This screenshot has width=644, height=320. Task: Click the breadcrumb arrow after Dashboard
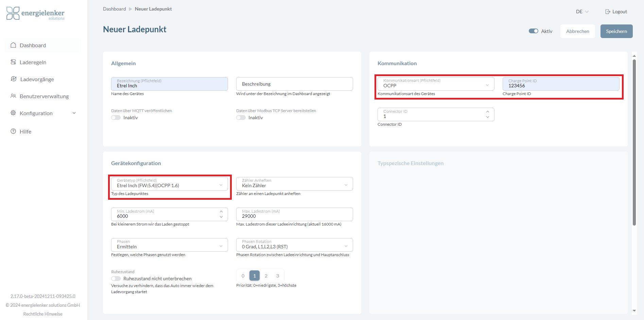(x=130, y=9)
